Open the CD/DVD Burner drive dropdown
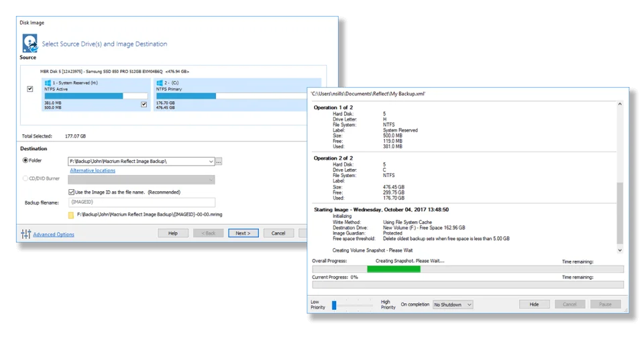This screenshot has height=338, width=644. 211,180
